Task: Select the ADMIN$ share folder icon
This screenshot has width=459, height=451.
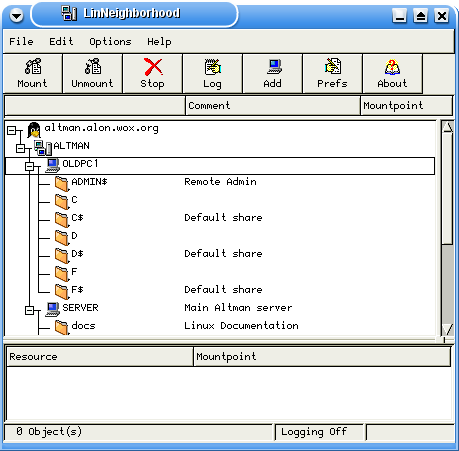Action: coord(62,184)
